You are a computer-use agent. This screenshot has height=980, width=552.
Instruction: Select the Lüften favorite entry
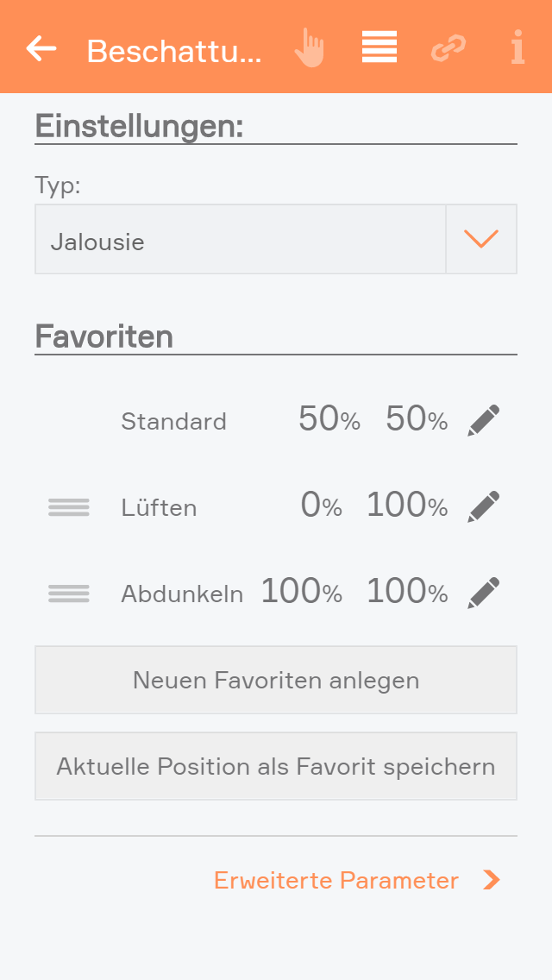pos(160,508)
